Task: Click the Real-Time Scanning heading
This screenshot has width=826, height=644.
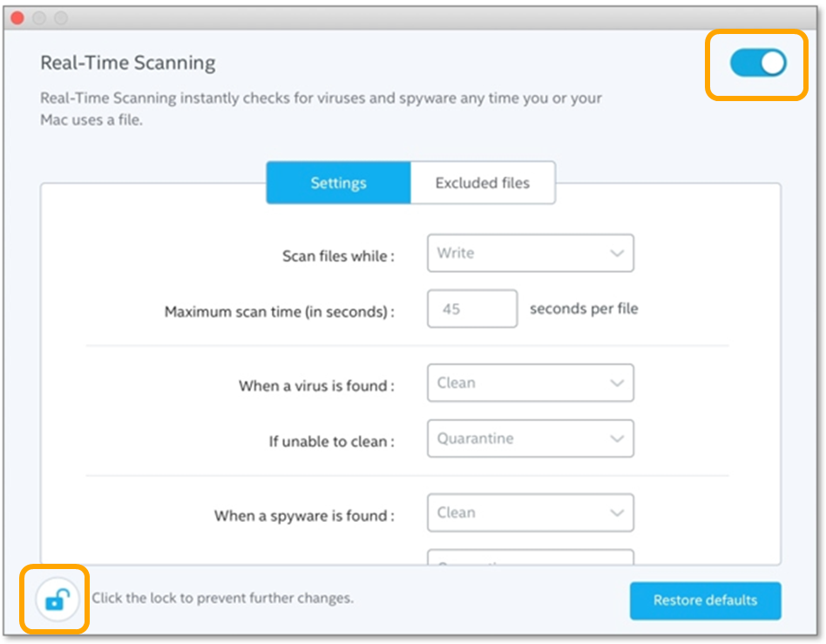Action: (128, 63)
